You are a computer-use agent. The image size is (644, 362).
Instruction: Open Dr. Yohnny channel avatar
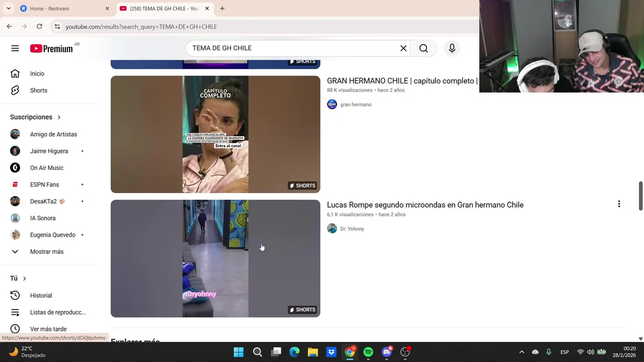[x=332, y=229]
